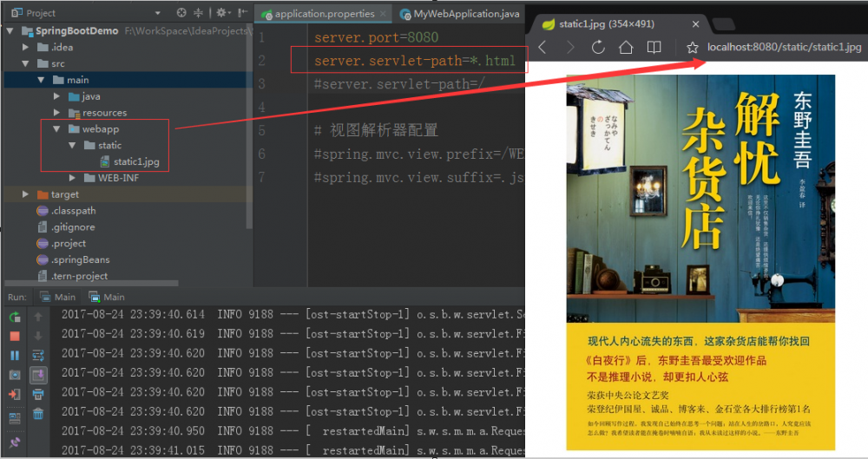The image size is (868, 459).
Task: Close the application.properties tab
Action: coord(383,14)
